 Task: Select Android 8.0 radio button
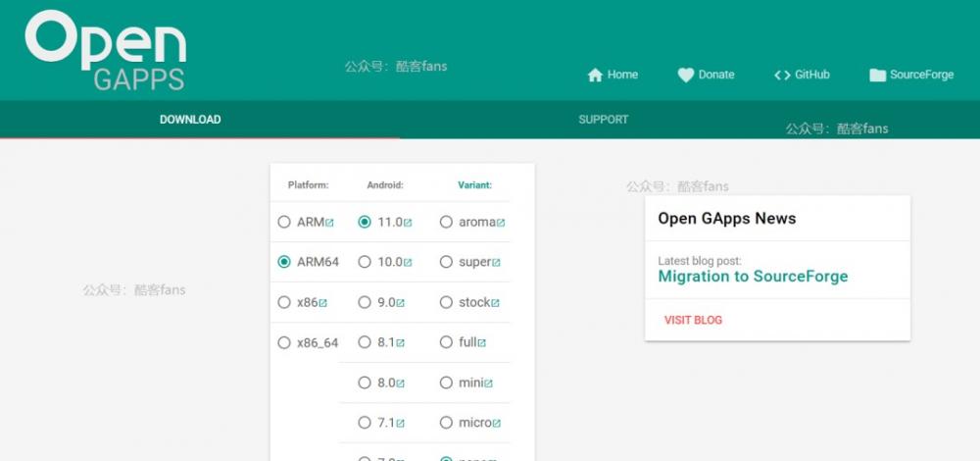pyautogui.click(x=365, y=383)
